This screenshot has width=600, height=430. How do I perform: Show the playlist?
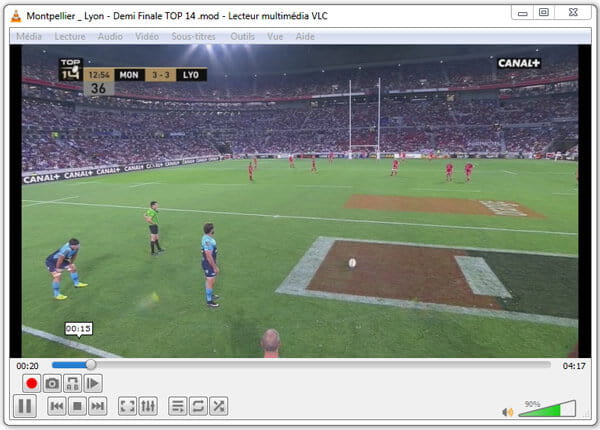coord(178,406)
